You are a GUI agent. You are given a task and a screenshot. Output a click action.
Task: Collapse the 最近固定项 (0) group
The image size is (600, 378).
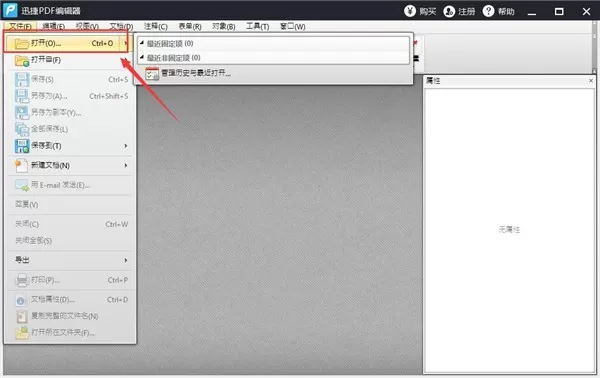pyautogui.click(x=142, y=43)
